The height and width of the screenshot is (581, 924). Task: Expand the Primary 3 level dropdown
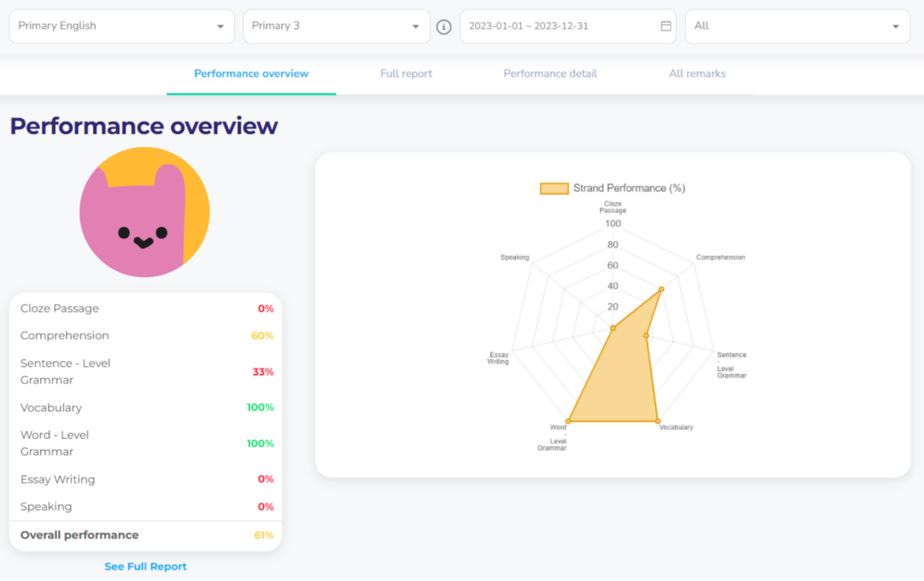336,26
